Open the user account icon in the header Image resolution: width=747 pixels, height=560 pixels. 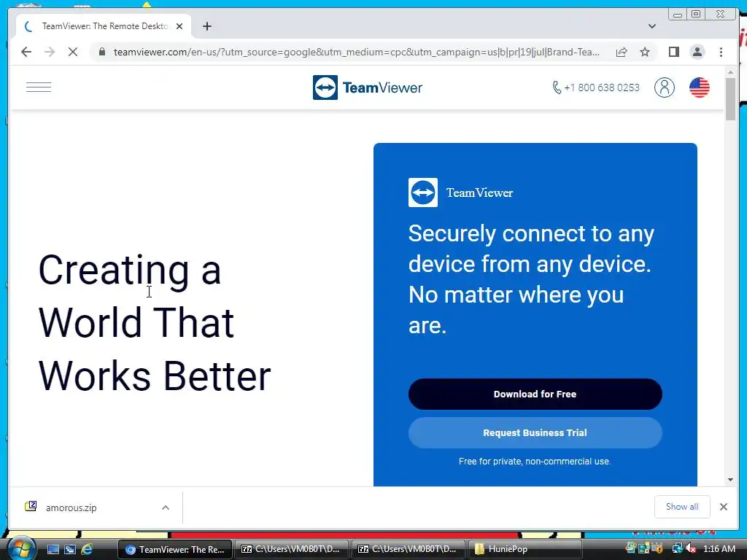(x=664, y=87)
